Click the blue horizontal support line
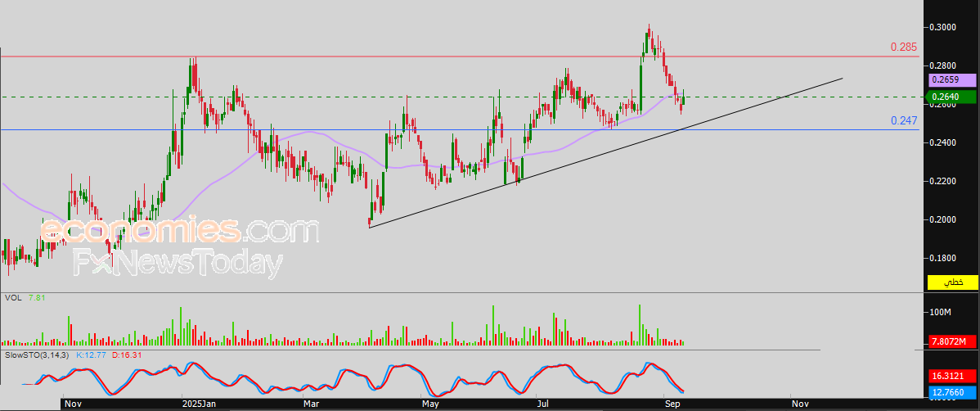Viewport: 980px width, 411px height. tap(460, 129)
